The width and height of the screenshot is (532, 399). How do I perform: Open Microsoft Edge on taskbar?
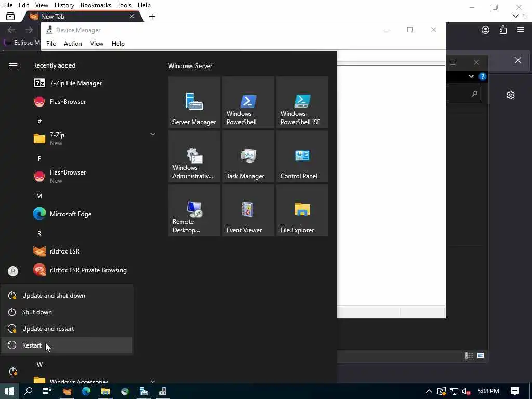point(86,391)
